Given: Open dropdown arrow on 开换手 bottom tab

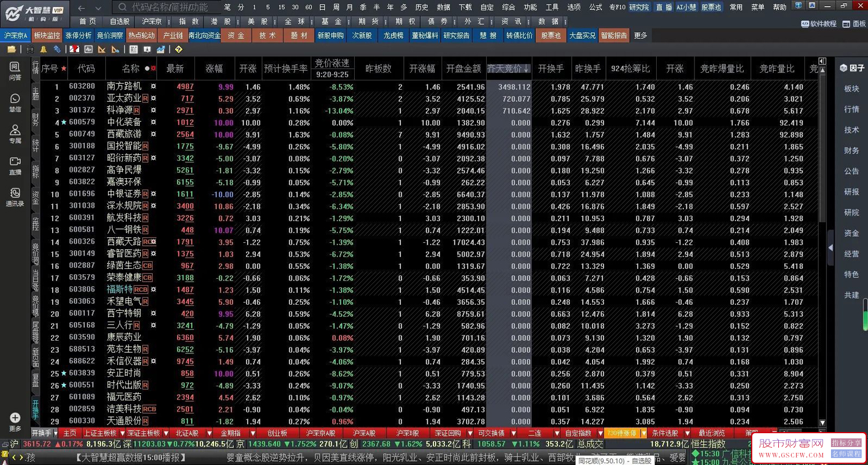Looking at the screenshot, I should click(56, 433).
